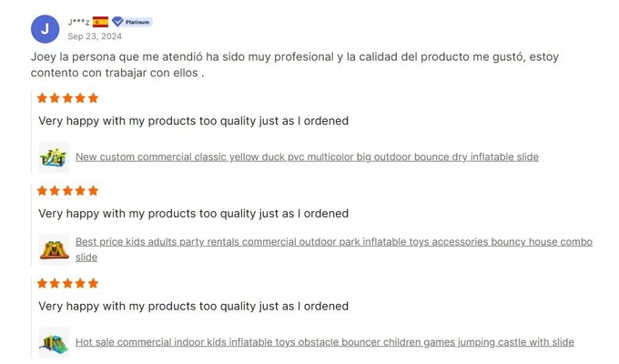Click the Spain flag icon
Viewport: 619px width, 364px height.
pyautogui.click(x=100, y=22)
